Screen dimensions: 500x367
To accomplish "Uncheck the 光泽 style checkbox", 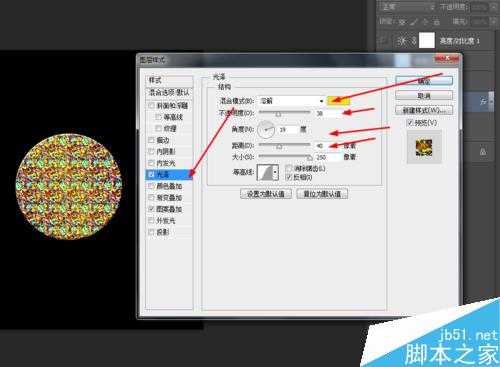I will (x=151, y=174).
